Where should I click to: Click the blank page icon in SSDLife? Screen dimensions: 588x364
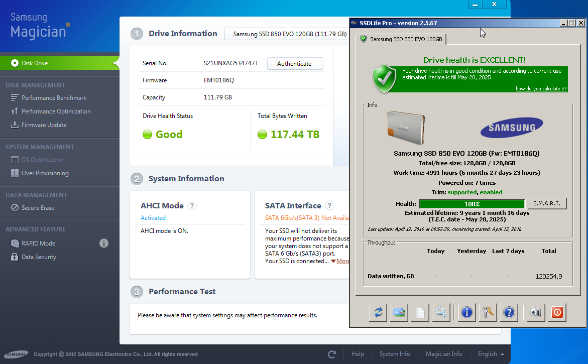[420, 312]
